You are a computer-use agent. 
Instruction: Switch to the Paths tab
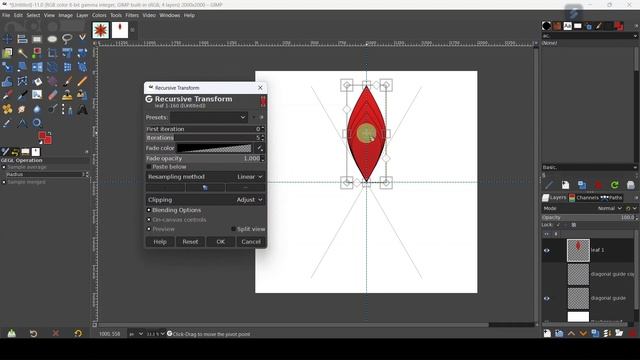[x=611, y=198]
